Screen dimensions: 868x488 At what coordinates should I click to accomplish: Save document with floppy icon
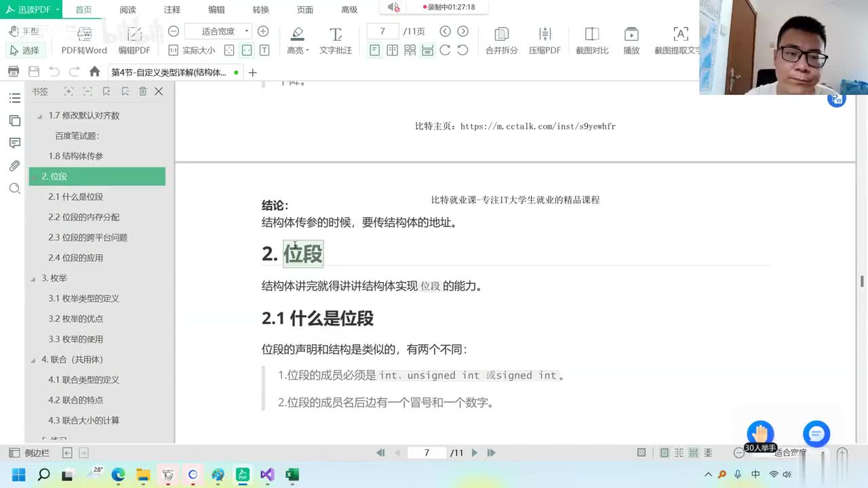pos(34,72)
